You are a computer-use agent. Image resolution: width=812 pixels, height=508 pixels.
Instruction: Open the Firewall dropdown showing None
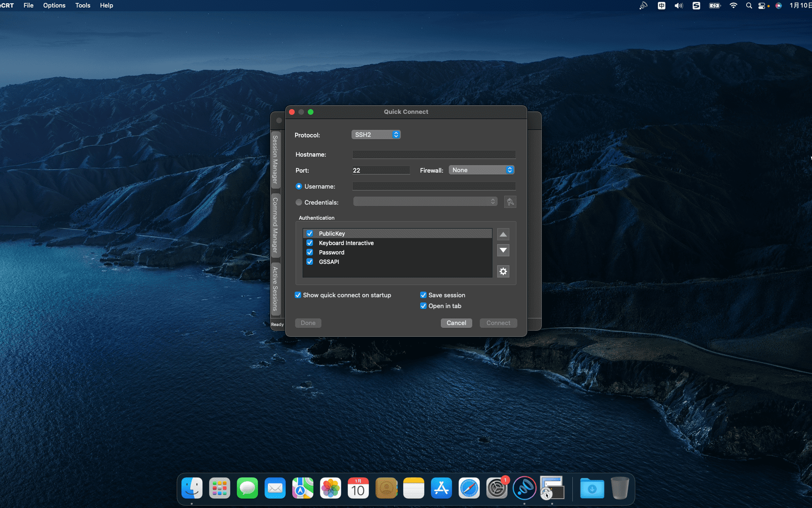pos(481,170)
